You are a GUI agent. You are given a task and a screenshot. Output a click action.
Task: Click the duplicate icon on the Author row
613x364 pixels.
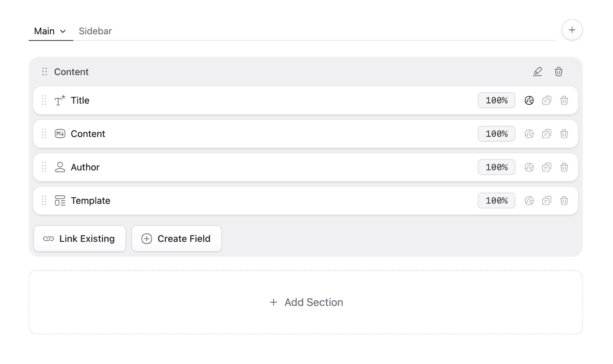pyautogui.click(x=546, y=167)
